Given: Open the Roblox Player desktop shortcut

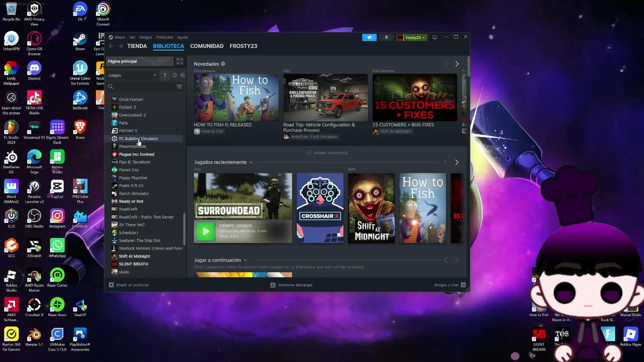Looking at the screenshot, I should (x=630, y=337).
